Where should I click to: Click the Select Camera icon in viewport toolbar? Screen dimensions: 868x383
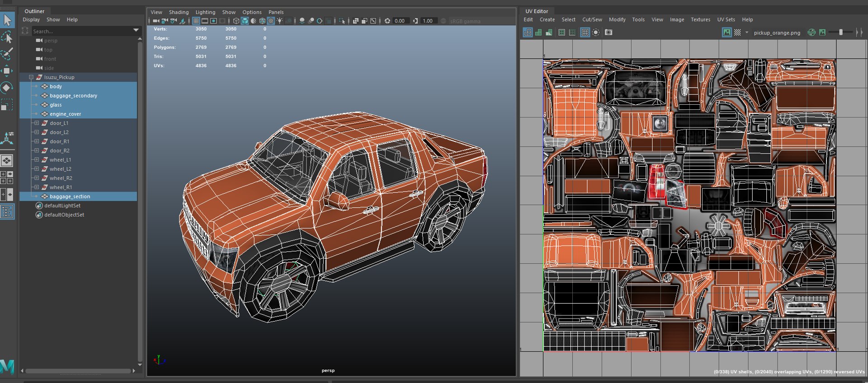[x=156, y=21]
